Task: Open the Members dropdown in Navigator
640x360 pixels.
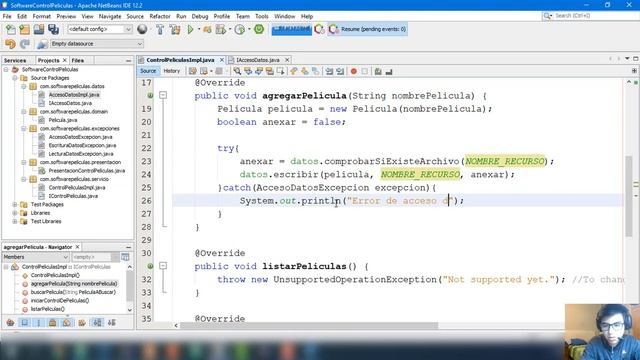Action: pyautogui.click(x=36, y=257)
